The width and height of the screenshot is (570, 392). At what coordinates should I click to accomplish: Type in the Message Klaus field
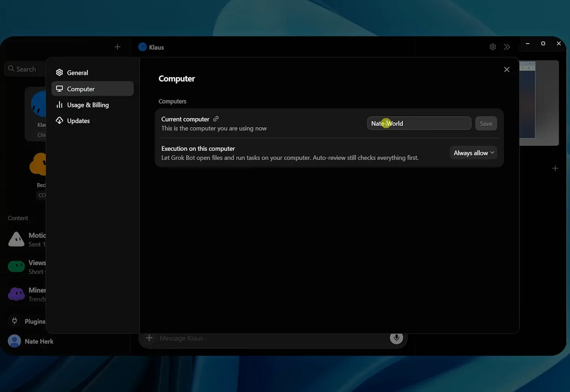click(272, 338)
